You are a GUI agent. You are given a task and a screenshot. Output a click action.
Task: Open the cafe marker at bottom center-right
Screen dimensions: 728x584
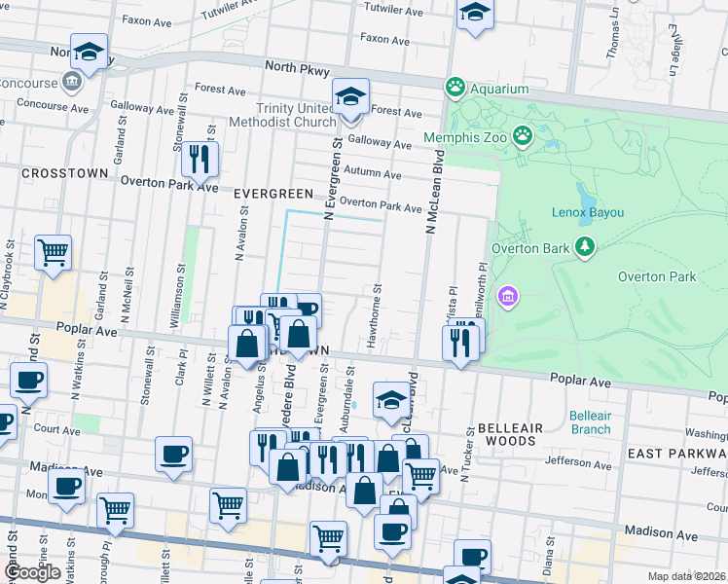(x=392, y=535)
